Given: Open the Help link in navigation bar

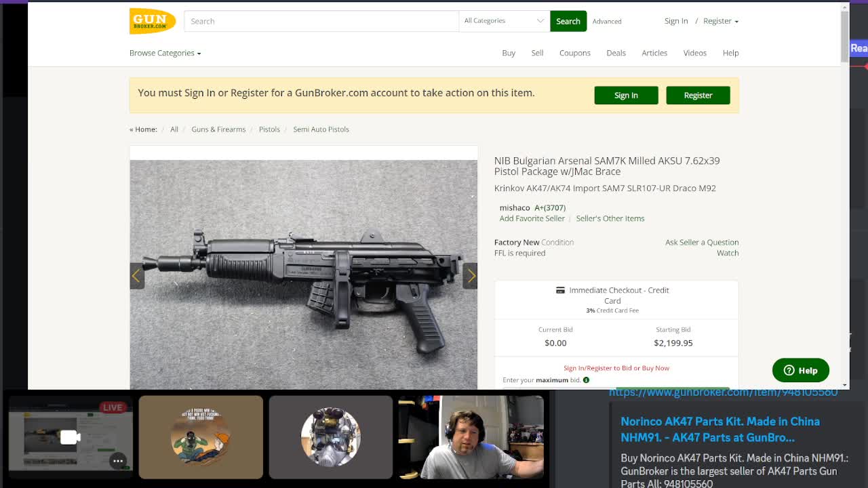Looking at the screenshot, I should [x=730, y=53].
